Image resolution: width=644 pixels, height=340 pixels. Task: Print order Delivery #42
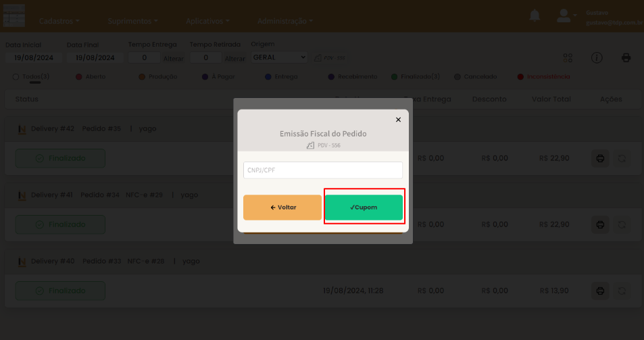600,158
